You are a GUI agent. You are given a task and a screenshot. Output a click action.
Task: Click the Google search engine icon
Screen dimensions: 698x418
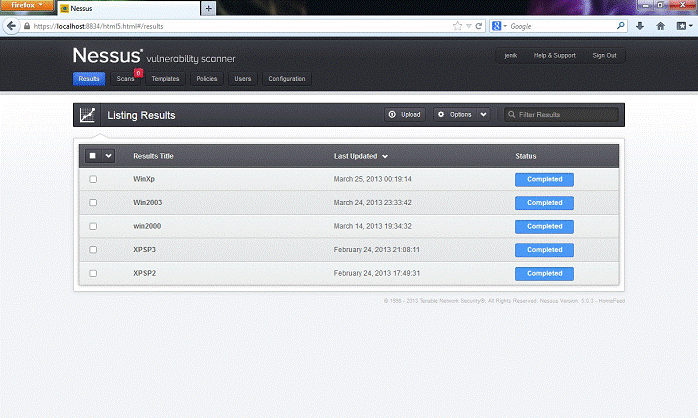pyautogui.click(x=496, y=26)
